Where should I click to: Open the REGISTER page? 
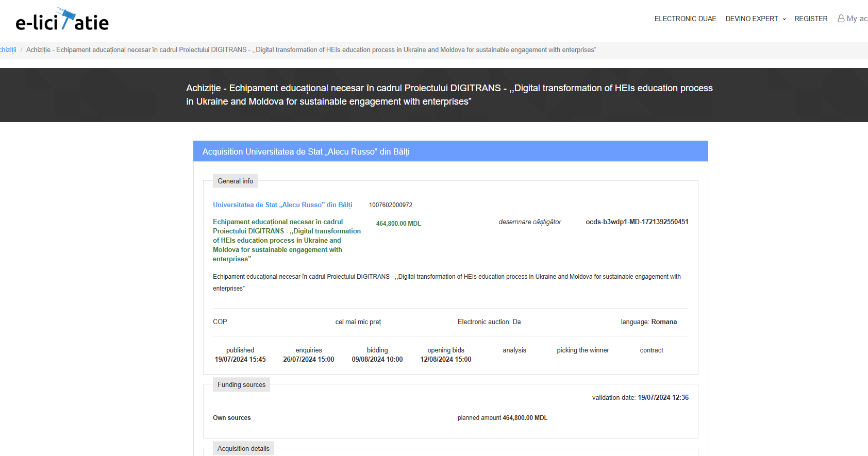coord(810,19)
